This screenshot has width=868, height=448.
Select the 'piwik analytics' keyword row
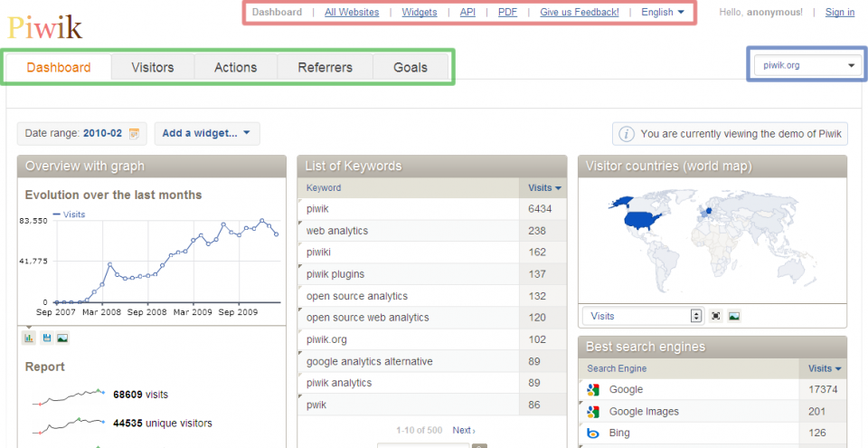point(432,383)
